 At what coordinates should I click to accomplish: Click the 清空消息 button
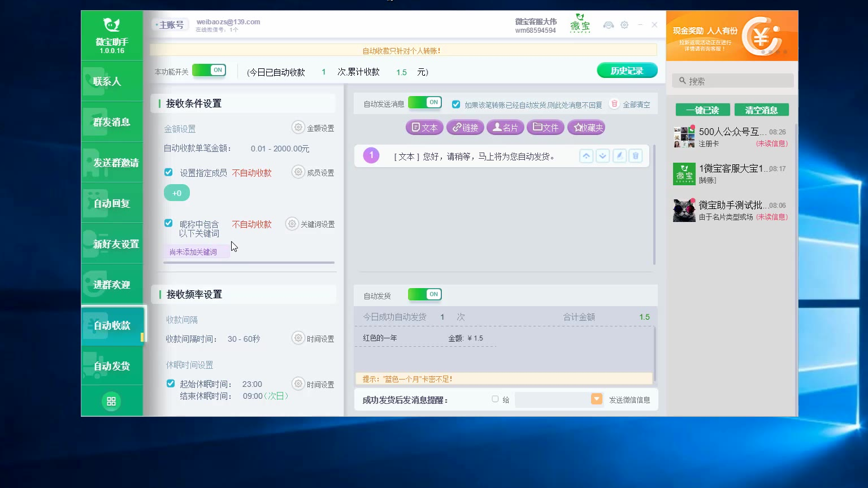pyautogui.click(x=762, y=110)
